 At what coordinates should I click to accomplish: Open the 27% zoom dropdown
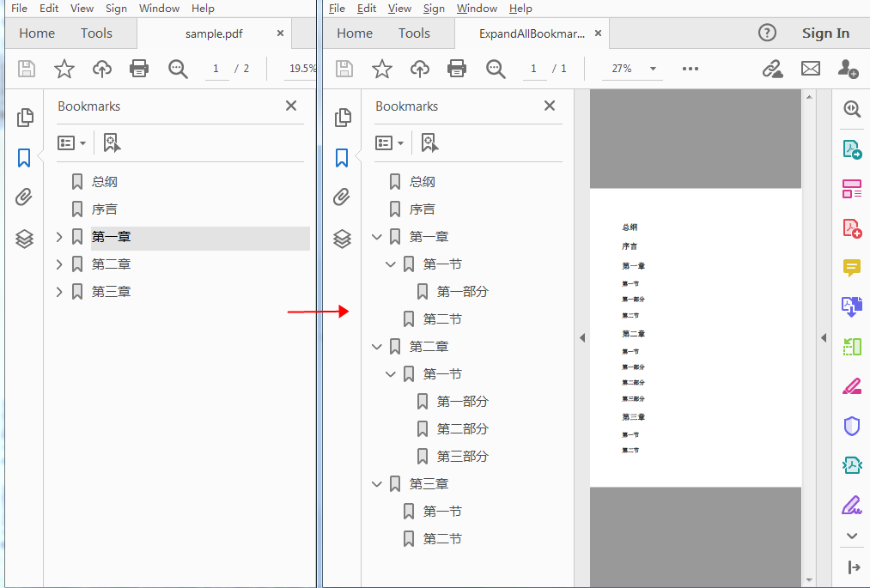tap(653, 69)
